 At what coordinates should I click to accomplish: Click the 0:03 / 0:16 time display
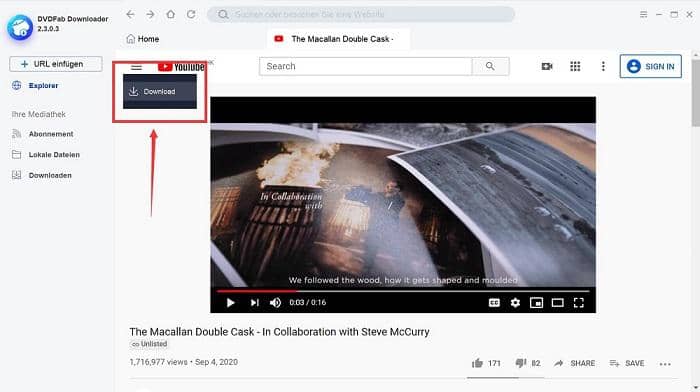308,302
